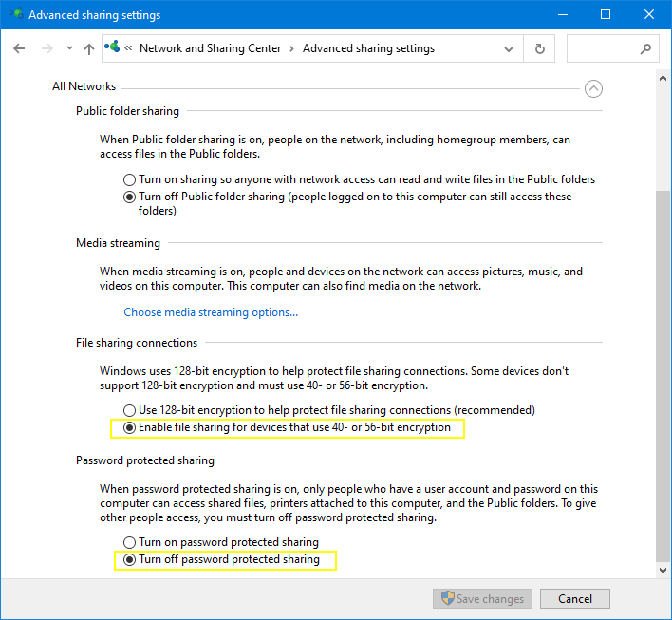Click the vertical scrollbar thumb
Viewport: 672px width, 620px height.
pyautogui.click(x=662, y=370)
